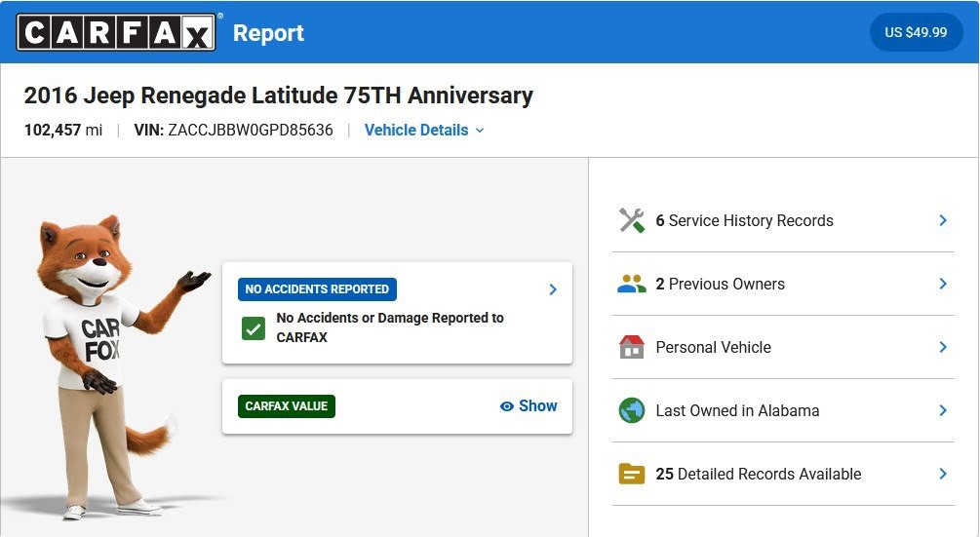Viewport: 980px width, 537px height.
Task: Click the 2016 Jeep Renegade Latitude title
Action: pyautogui.click(x=279, y=96)
